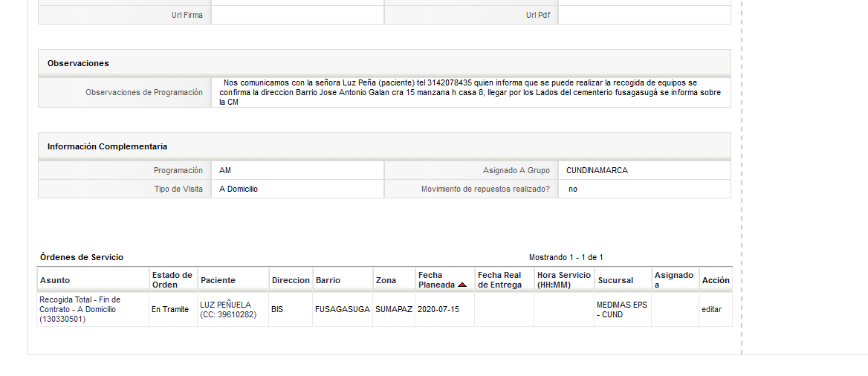
Task: Select the observation text about Luz Peña
Action: point(470,92)
